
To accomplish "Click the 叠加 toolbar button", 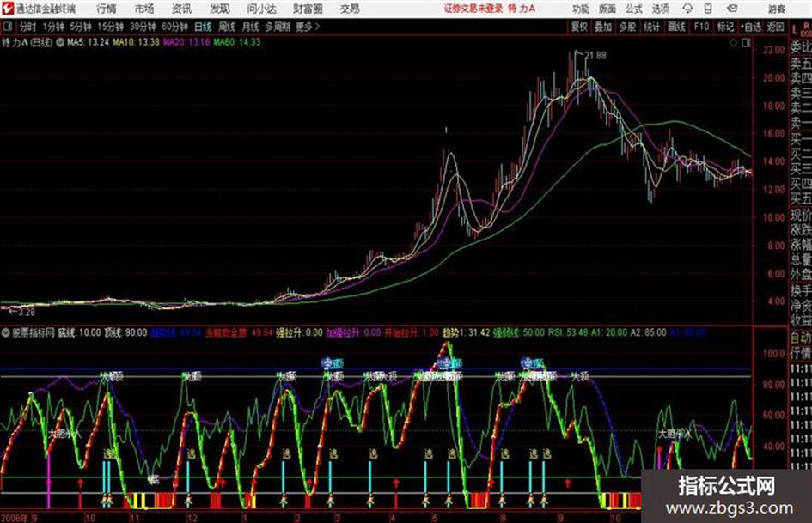I will 603,27.
